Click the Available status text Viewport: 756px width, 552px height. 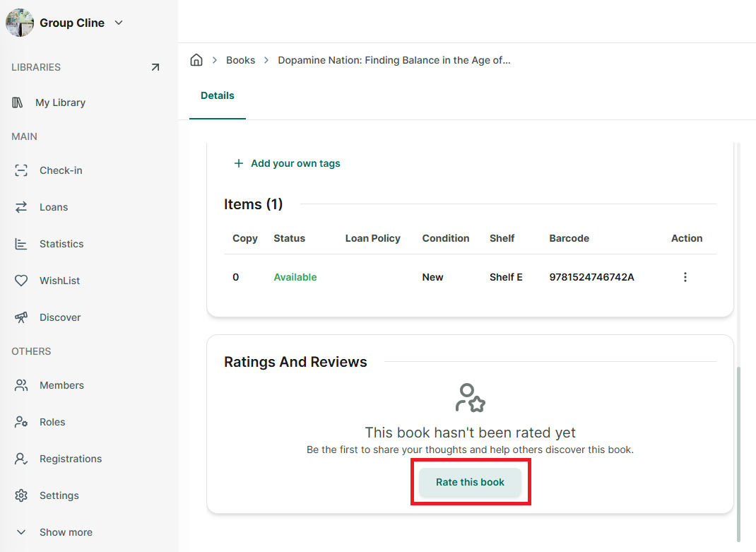click(295, 277)
